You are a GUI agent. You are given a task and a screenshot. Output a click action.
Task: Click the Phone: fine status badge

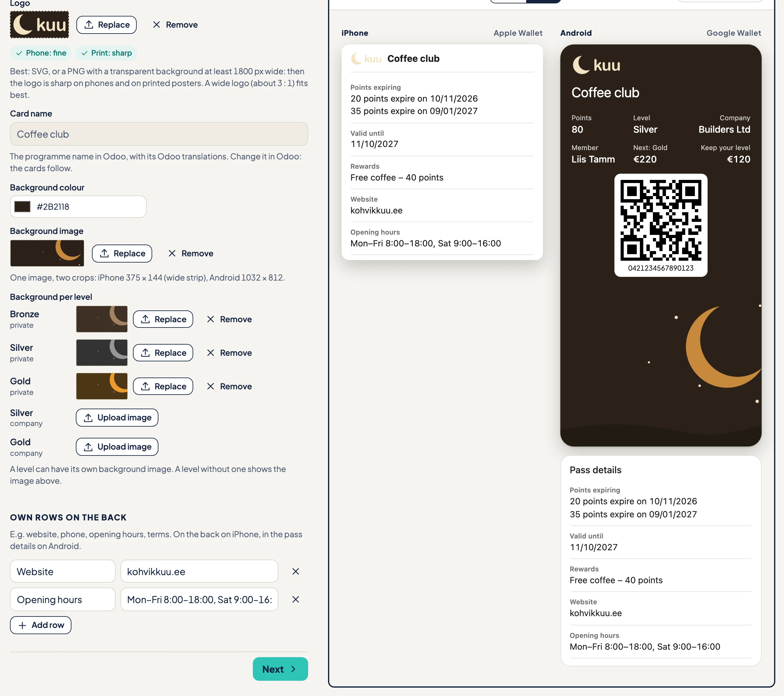[x=41, y=53]
